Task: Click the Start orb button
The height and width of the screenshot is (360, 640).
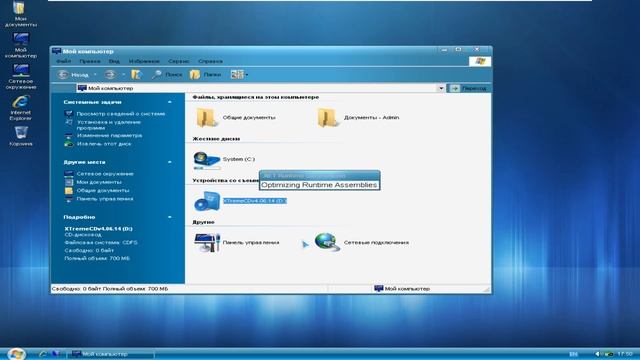Action: pos(16,353)
